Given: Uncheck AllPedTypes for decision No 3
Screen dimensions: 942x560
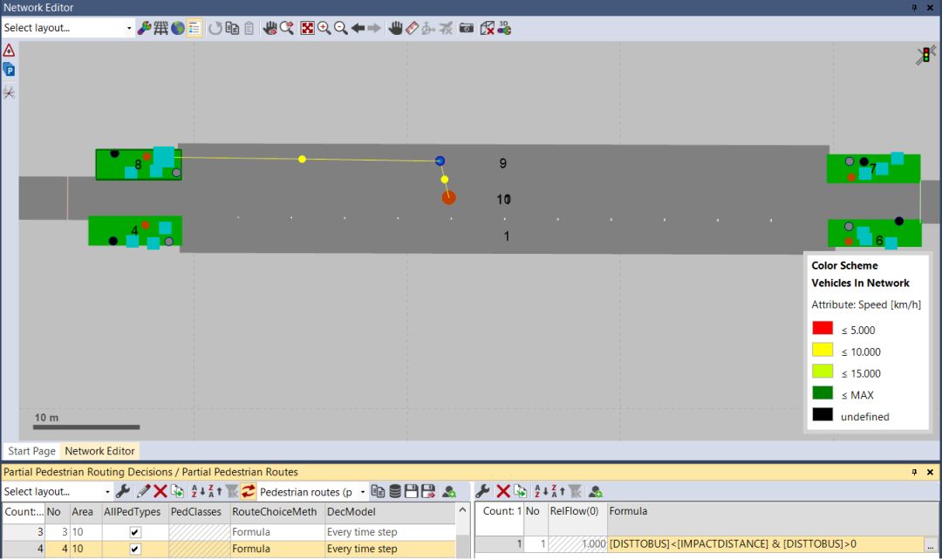Looking at the screenshot, I should click(135, 532).
